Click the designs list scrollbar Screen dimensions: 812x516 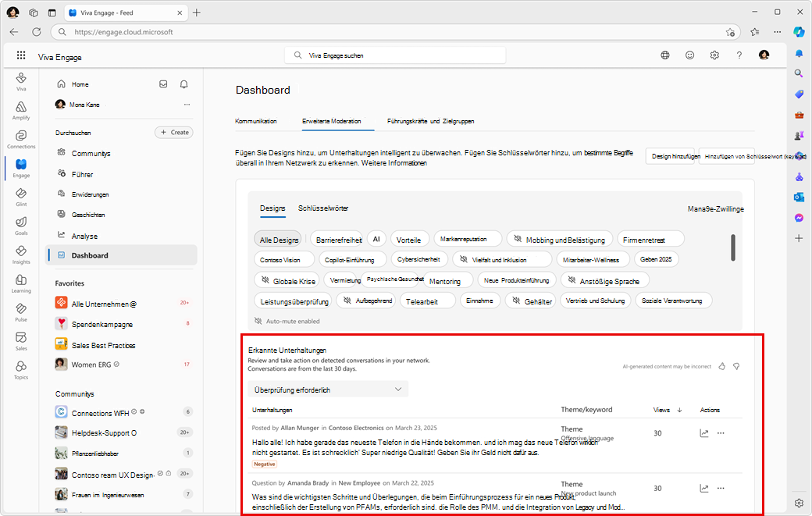(x=733, y=247)
